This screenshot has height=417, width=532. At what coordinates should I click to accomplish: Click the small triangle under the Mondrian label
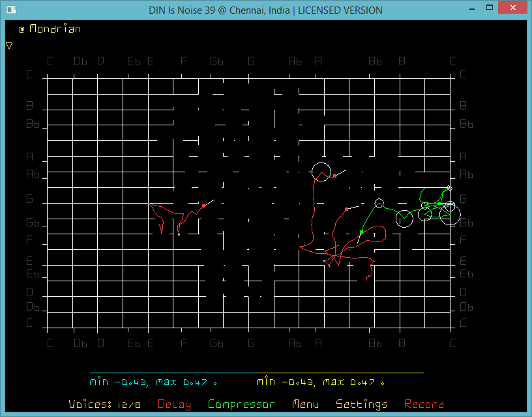(x=9, y=46)
